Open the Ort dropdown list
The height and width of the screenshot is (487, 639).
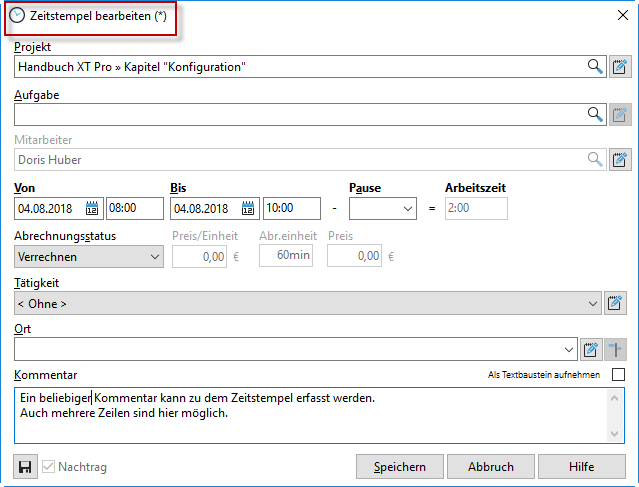tap(569, 349)
